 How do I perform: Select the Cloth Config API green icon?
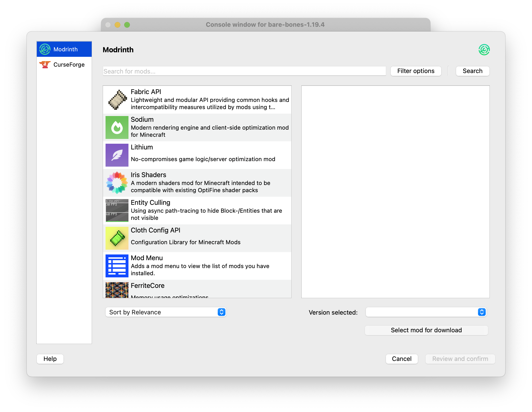pyautogui.click(x=117, y=238)
